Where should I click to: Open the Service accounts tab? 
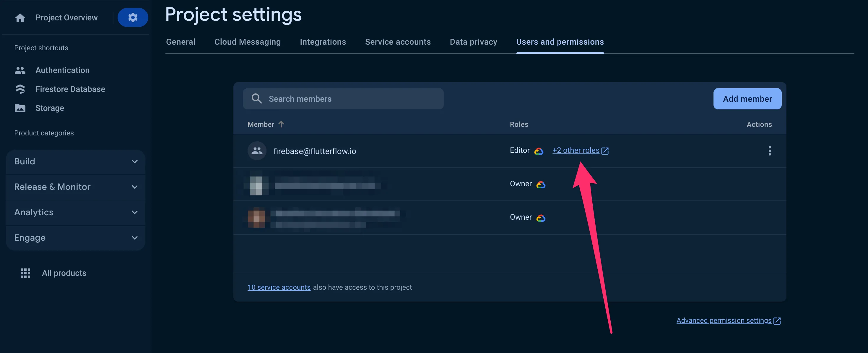pos(398,42)
